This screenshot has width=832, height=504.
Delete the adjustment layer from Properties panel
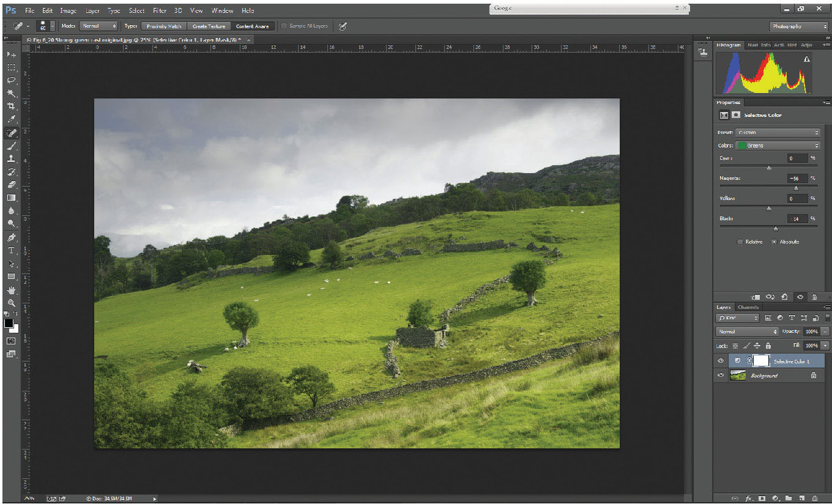815,297
